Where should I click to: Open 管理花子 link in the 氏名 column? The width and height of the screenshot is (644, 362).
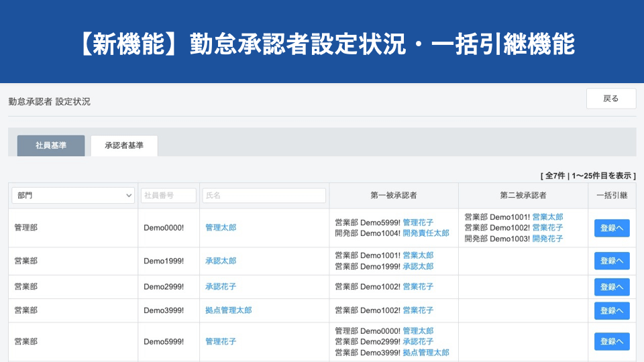pos(221,341)
